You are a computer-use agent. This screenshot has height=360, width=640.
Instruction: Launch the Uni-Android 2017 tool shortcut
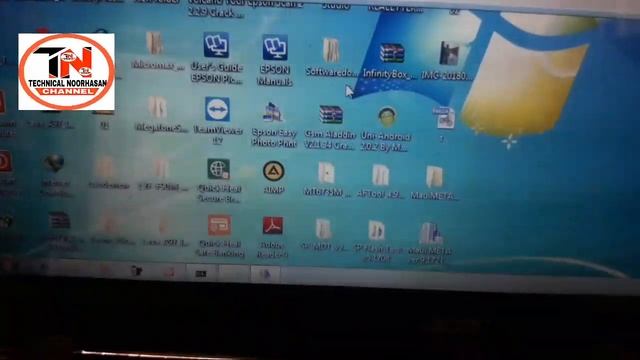point(387,117)
